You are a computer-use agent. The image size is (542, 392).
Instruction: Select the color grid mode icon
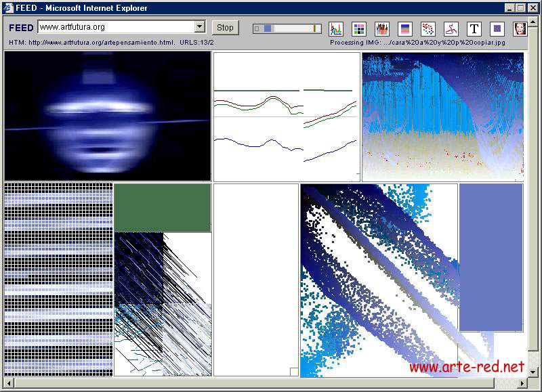[x=359, y=28]
